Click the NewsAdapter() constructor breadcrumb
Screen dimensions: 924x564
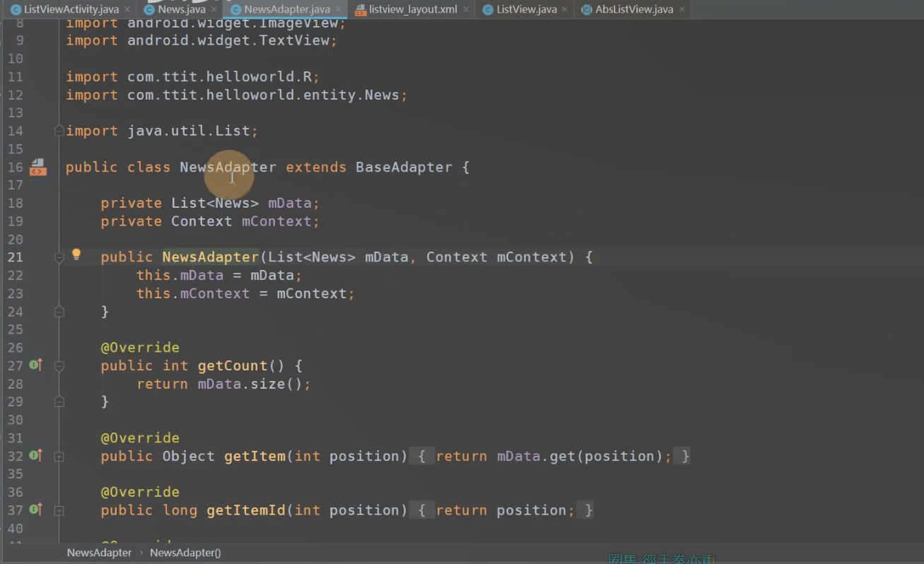[185, 553]
